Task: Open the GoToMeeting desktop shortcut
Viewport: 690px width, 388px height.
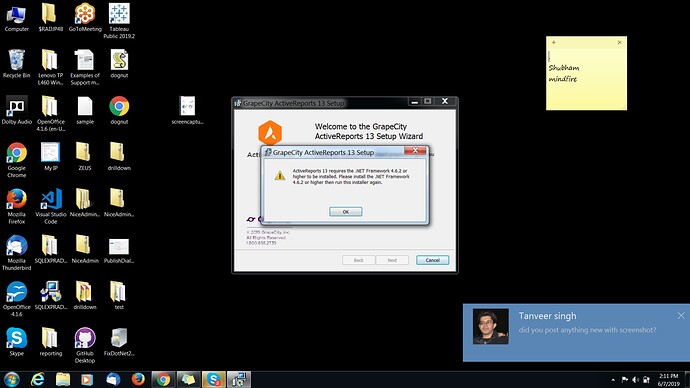Action: (85, 18)
